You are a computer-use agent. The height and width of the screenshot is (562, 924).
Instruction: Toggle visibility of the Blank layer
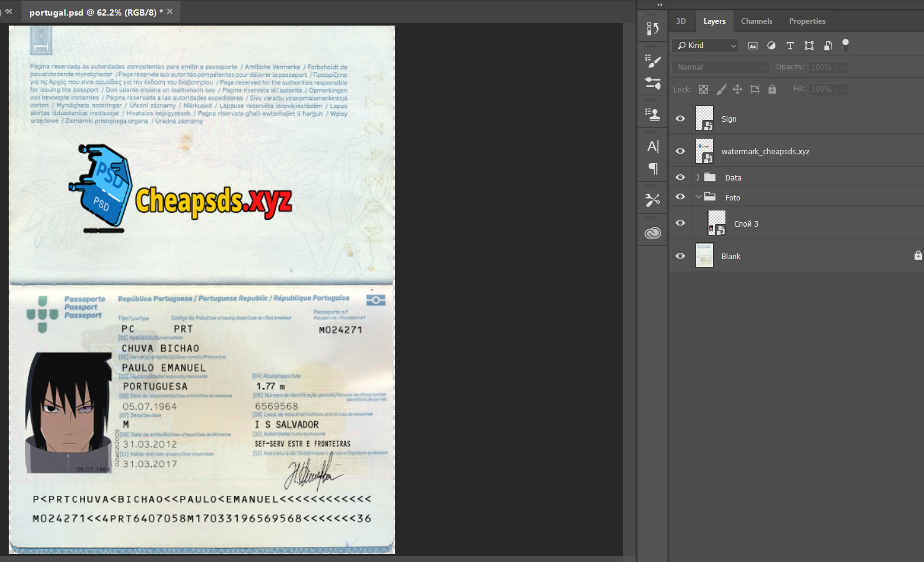(681, 256)
